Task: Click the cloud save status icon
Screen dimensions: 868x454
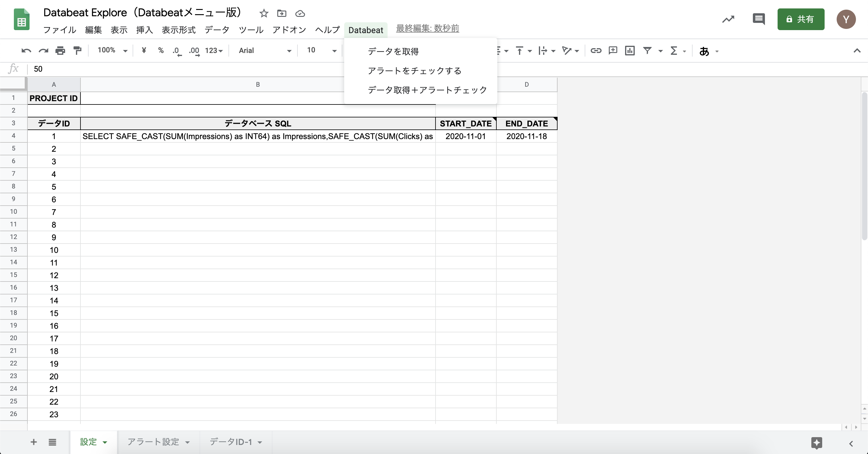Action: [x=300, y=14]
